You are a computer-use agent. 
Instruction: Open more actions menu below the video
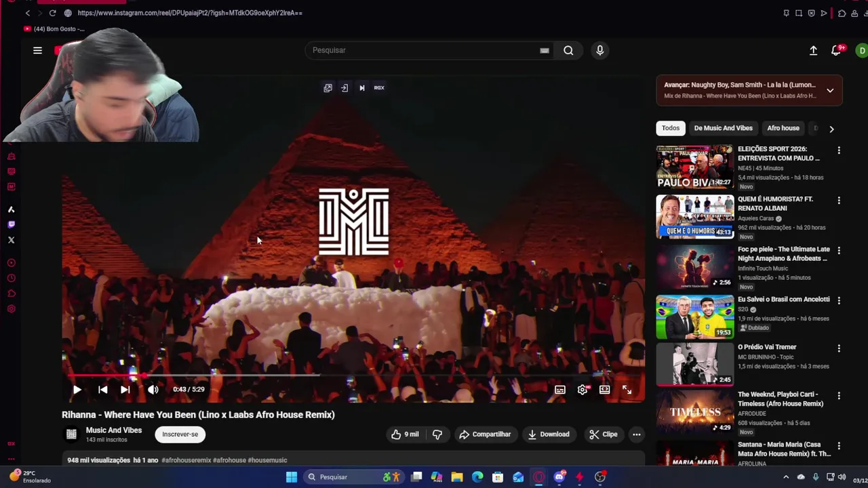coord(636,434)
